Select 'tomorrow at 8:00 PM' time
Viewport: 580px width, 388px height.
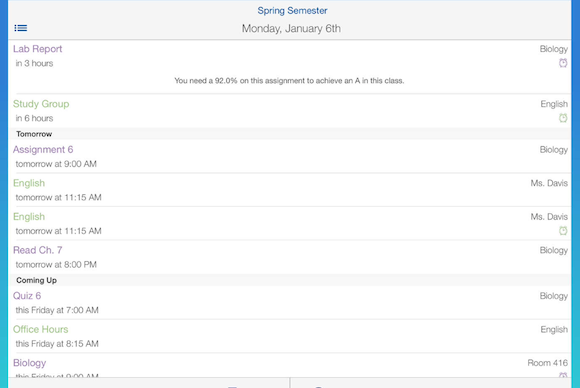(56, 264)
